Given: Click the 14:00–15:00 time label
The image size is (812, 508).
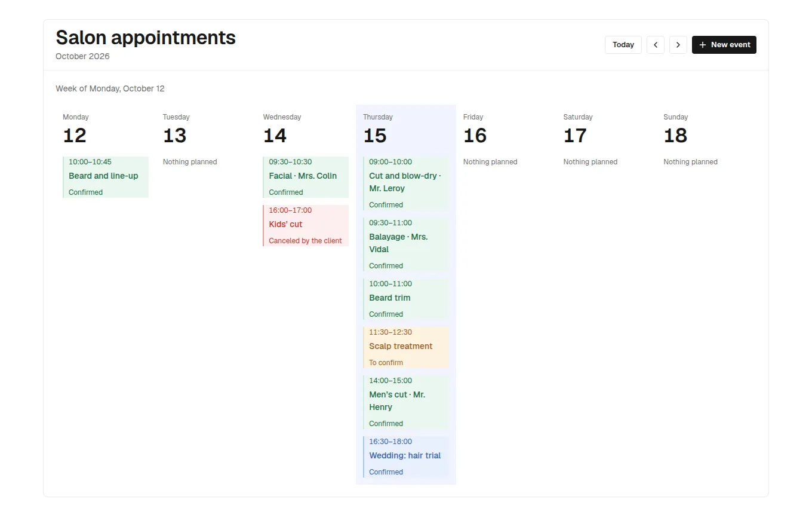Looking at the screenshot, I should pyautogui.click(x=390, y=381).
